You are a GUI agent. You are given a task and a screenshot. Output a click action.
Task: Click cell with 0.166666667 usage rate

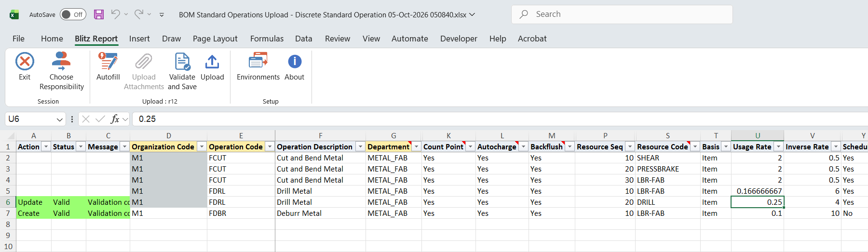[757, 191]
